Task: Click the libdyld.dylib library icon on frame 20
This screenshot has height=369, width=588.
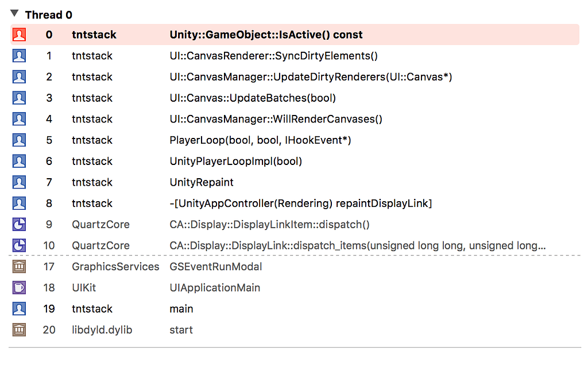Action: click(19, 330)
